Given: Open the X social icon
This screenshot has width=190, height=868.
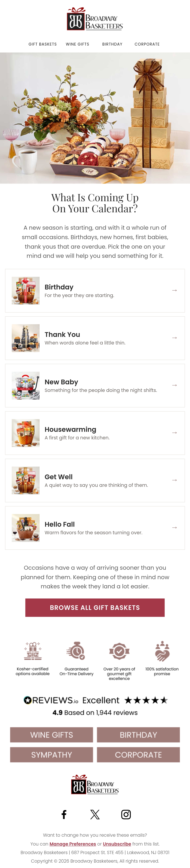Looking at the screenshot, I should click(95, 814).
